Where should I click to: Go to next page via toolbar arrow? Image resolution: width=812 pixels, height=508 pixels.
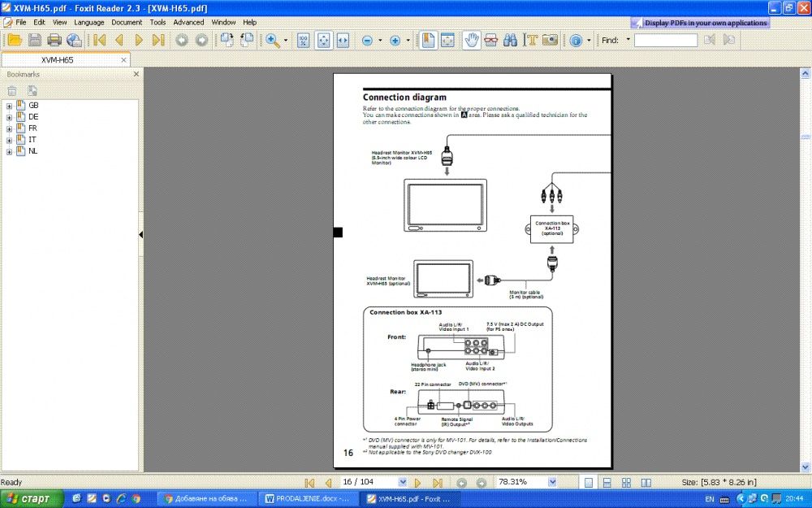click(139, 40)
